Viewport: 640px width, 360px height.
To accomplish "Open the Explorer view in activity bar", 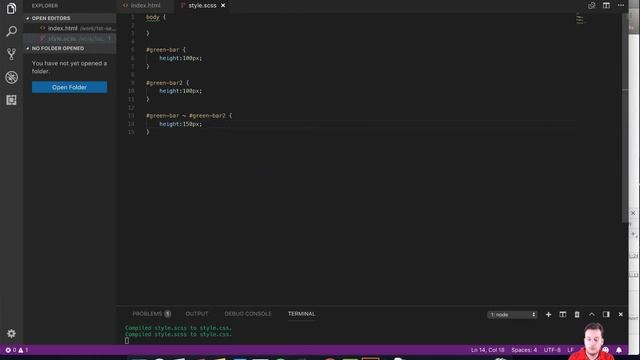I will [11, 8].
